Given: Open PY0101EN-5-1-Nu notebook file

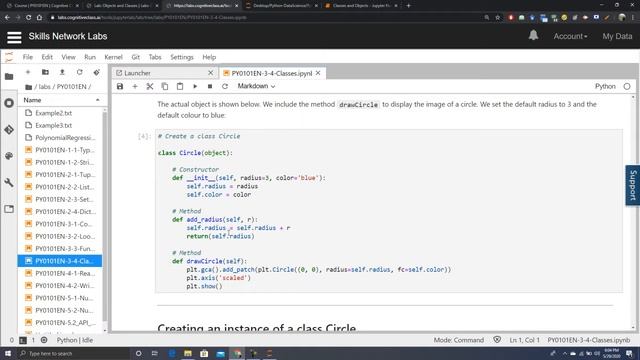Looking at the screenshot, I should (x=60, y=298).
